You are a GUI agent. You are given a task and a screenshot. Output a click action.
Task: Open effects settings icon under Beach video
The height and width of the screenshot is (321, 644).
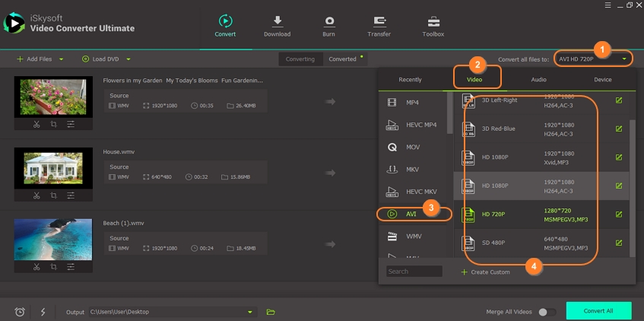(x=71, y=268)
